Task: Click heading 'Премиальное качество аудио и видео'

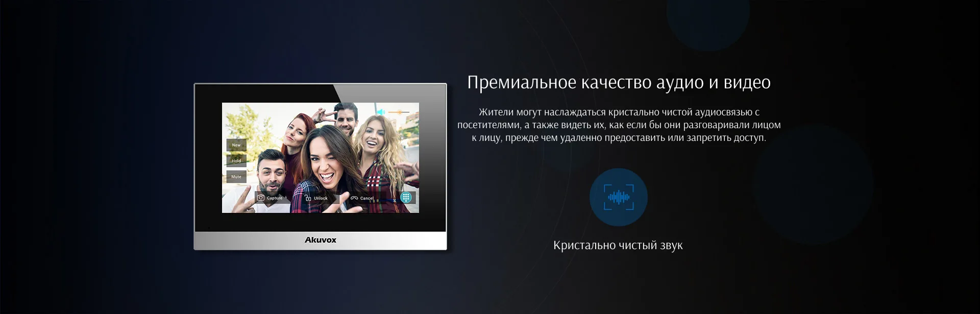Action: tap(619, 82)
